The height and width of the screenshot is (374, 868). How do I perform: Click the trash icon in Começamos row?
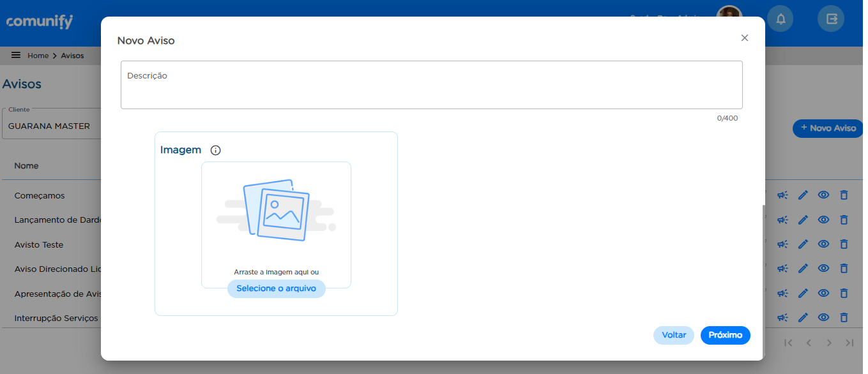tap(844, 195)
